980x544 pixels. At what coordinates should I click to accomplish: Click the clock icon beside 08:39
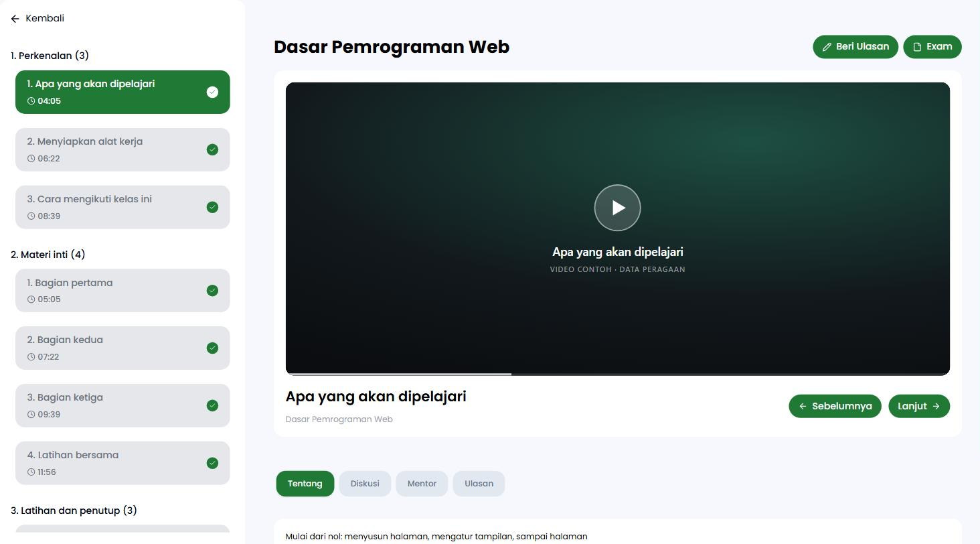click(31, 216)
